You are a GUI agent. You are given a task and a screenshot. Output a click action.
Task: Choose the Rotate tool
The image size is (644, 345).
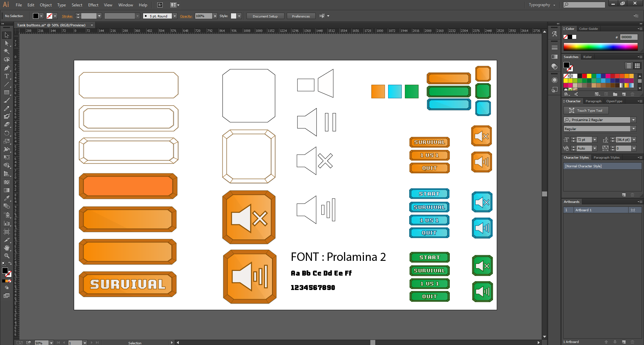pos(7,133)
